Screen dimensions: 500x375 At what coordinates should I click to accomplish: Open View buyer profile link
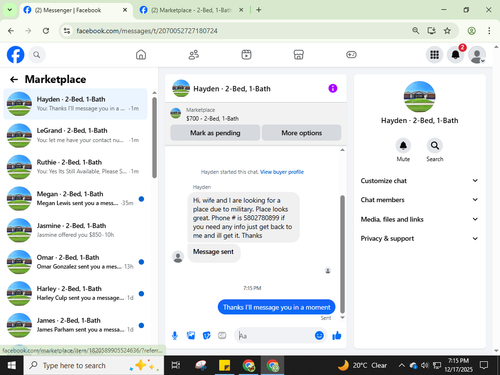tap(282, 172)
